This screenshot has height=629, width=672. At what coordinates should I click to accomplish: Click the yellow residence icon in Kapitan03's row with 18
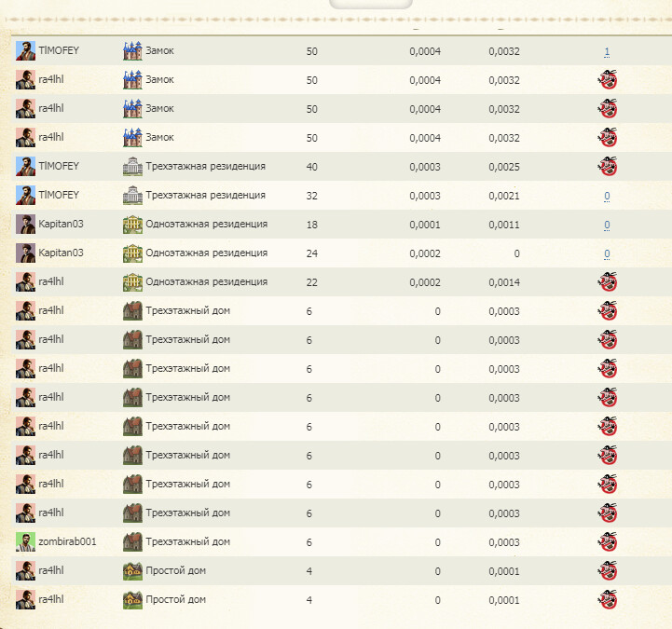pyautogui.click(x=132, y=224)
